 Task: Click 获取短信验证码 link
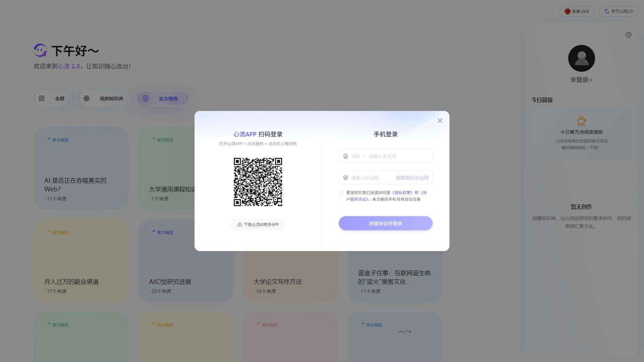click(412, 178)
